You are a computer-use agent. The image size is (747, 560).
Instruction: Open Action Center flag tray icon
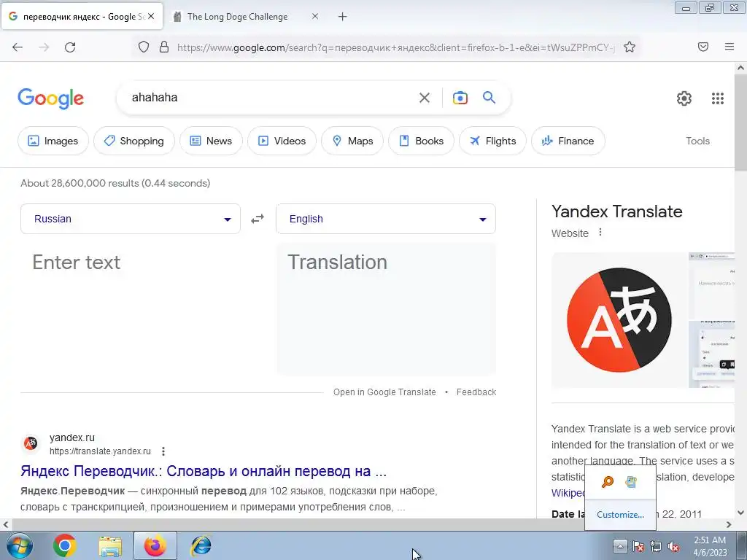[638, 547]
